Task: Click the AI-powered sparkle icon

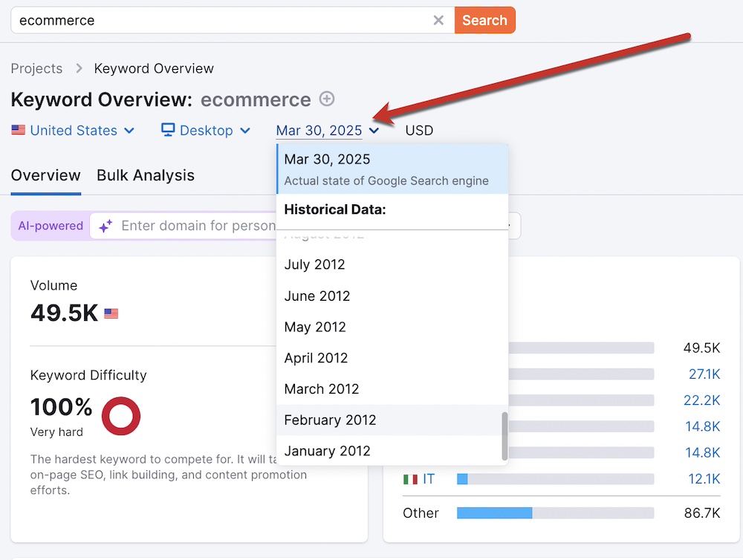Action: (x=106, y=226)
